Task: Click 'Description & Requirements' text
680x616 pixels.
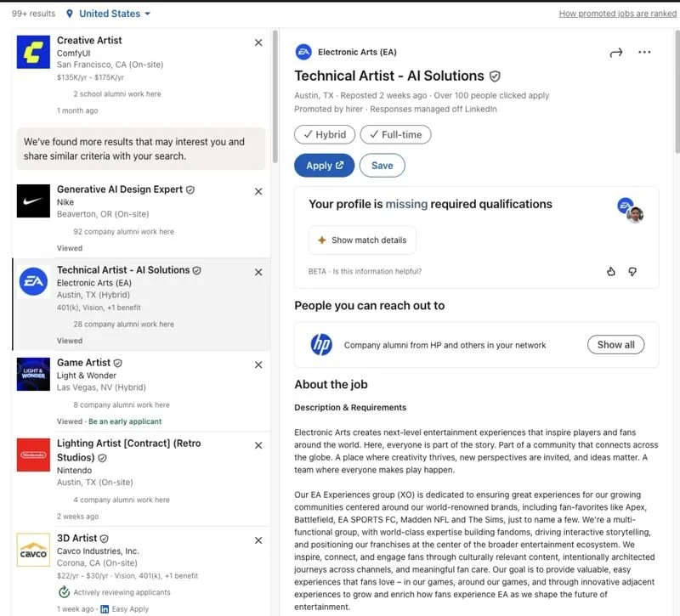Action: [x=350, y=408]
